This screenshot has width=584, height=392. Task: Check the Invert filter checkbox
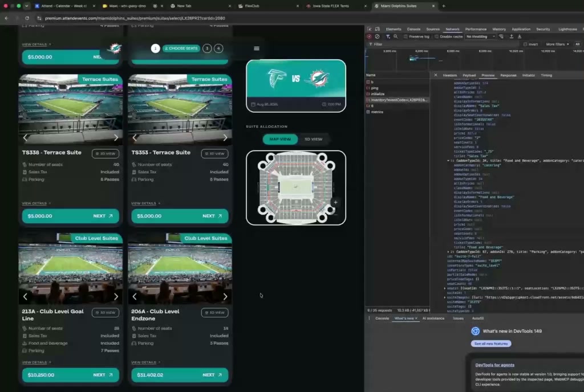click(x=525, y=44)
